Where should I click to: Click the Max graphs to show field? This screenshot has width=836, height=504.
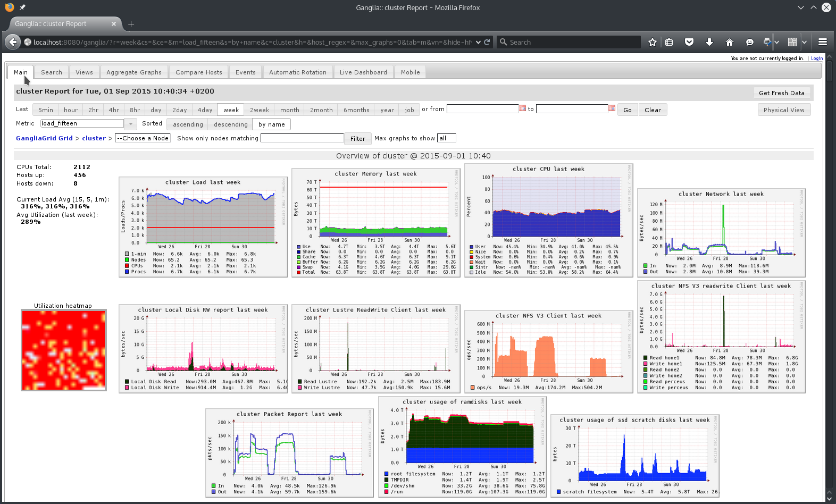(446, 138)
